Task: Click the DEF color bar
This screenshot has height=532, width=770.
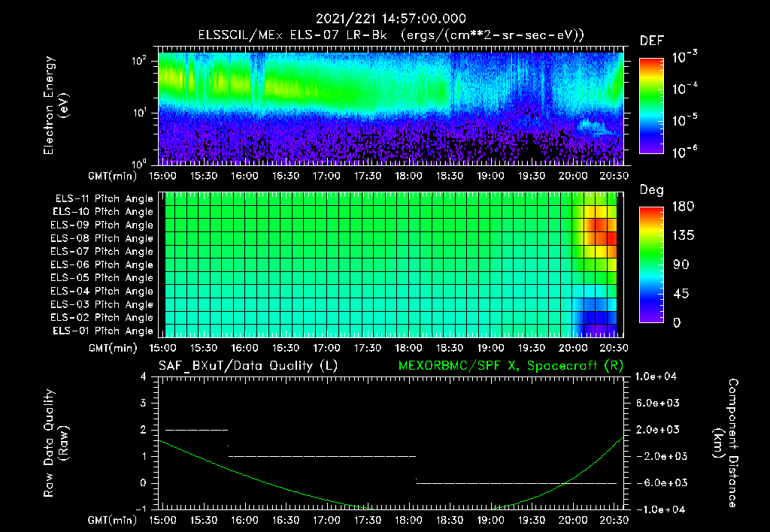Action: tap(651, 106)
